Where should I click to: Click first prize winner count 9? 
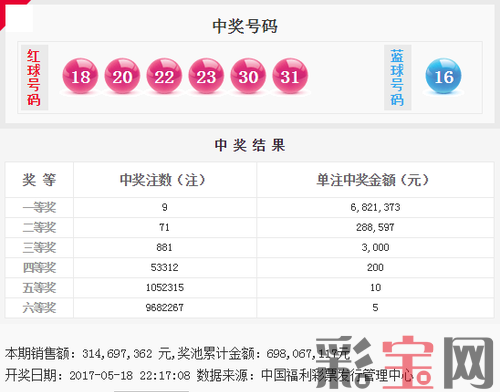pos(164,207)
